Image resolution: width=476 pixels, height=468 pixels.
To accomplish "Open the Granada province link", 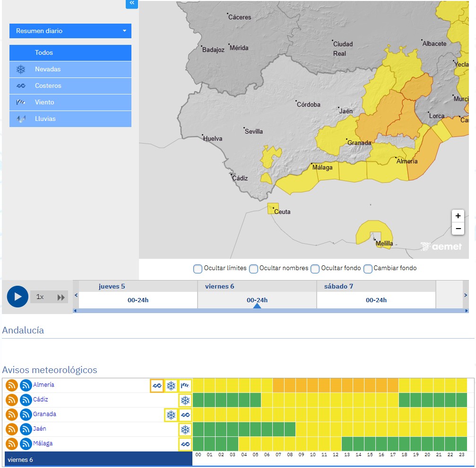I will coord(44,414).
